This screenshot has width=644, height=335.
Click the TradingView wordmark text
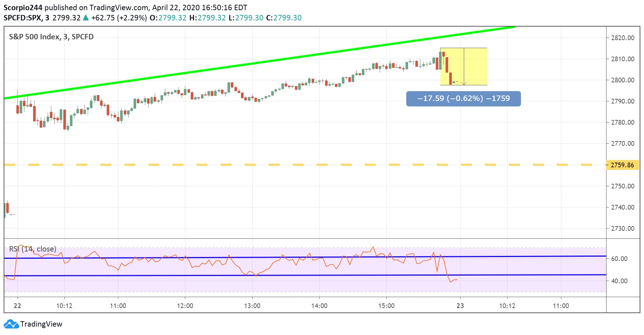pyautogui.click(x=41, y=324)
